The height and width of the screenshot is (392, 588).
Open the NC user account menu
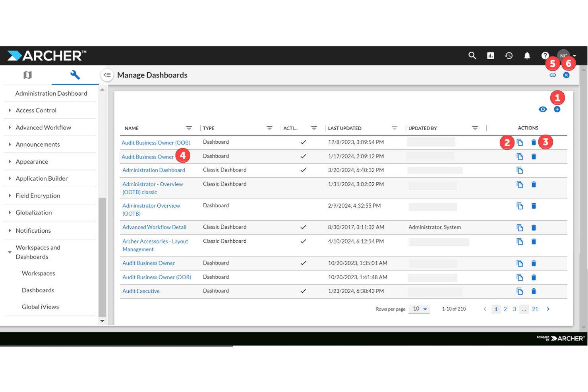[x=563, y=56]
